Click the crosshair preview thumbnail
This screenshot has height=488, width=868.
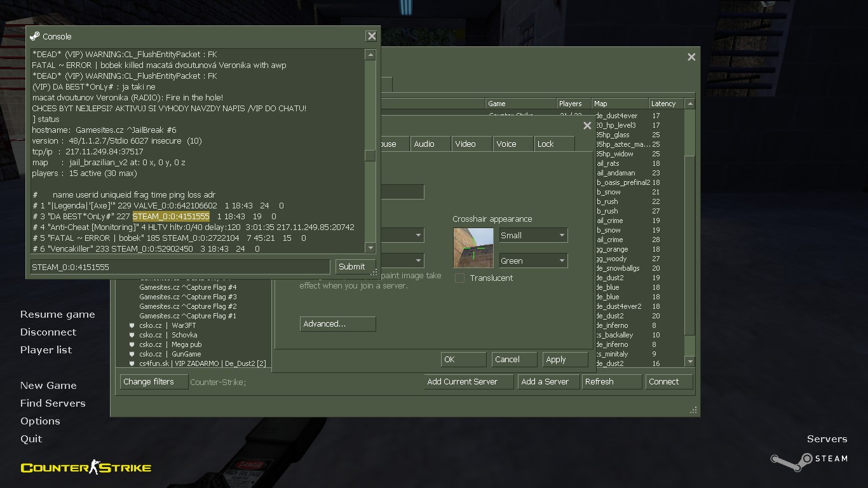[x=473, y=248]
